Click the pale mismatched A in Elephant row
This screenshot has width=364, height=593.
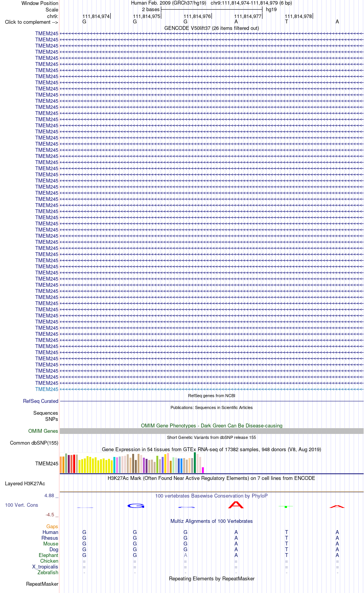click(185, 555)
